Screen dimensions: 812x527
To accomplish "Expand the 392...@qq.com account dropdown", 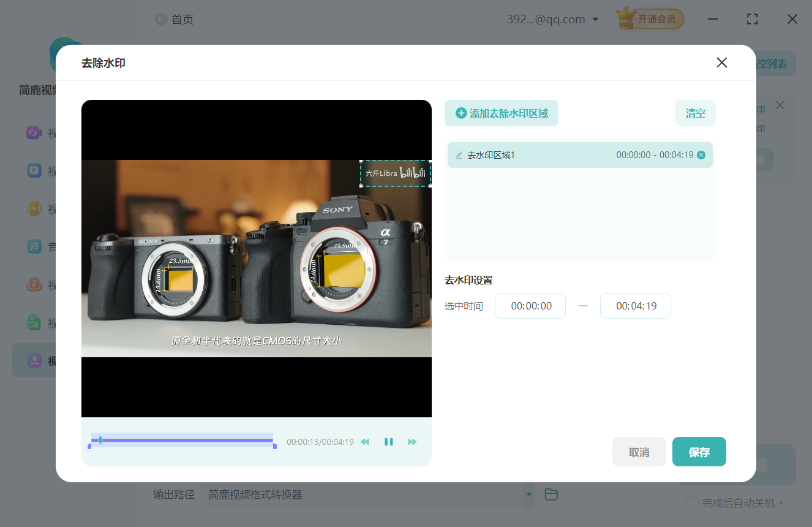I will [x=595, y=20].
